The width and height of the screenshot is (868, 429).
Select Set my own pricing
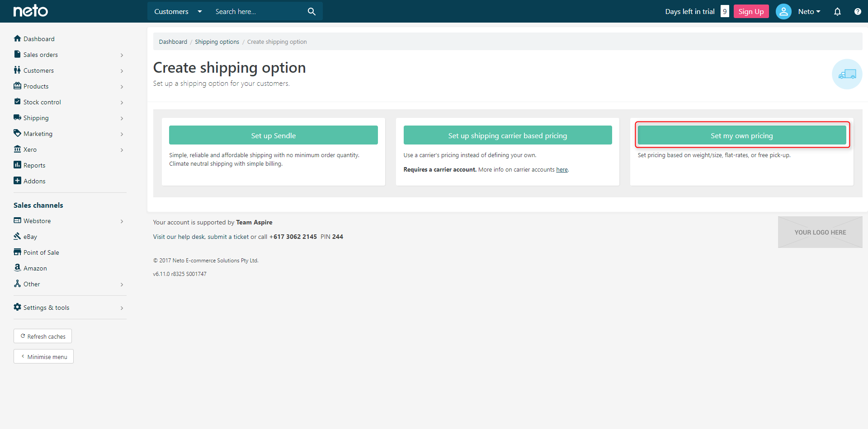pyautogui.click(x=742, y=135)
